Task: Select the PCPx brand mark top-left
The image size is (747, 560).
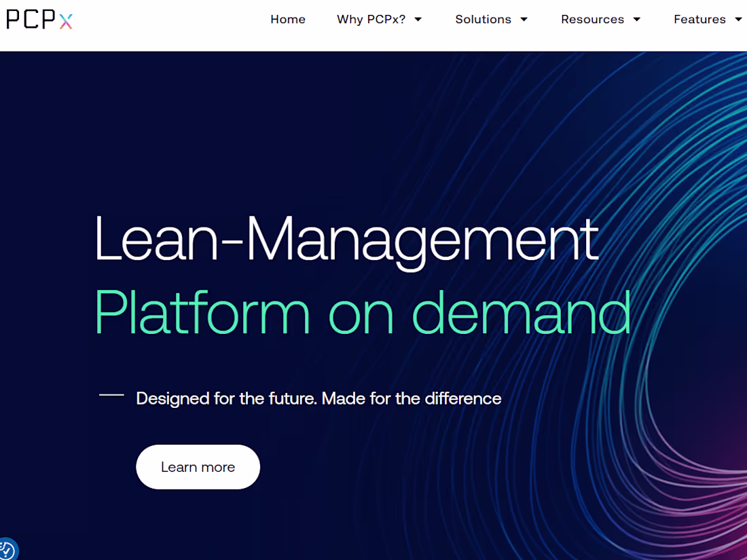Action: [40, 20]
